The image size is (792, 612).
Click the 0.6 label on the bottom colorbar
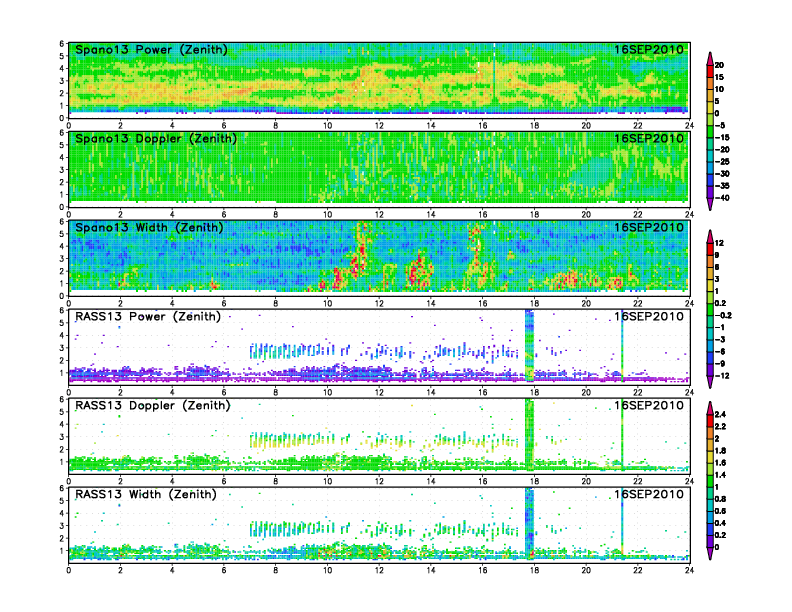pyautogui.click(x=721, y=511)
